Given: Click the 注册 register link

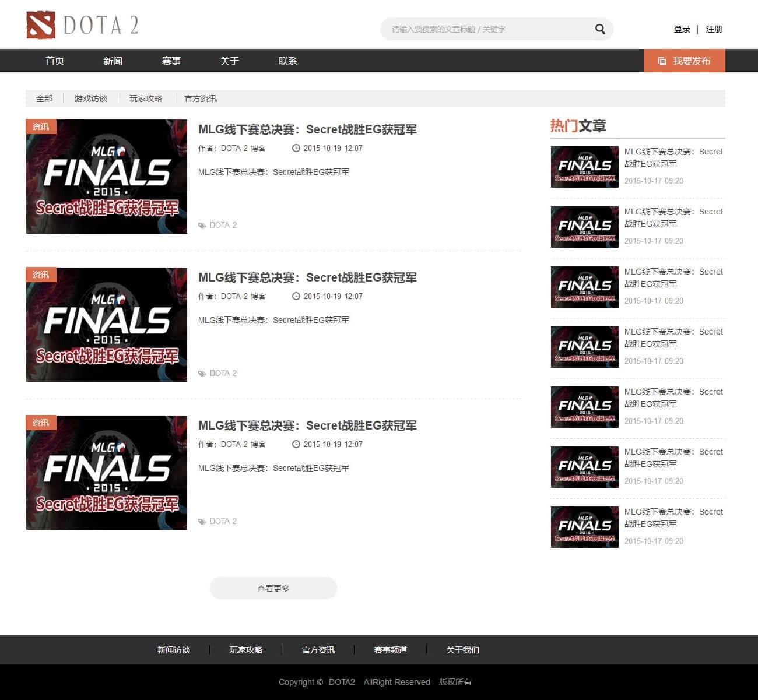Looking at the screenshot, I should pyautogui.click(x=714, y=29).
